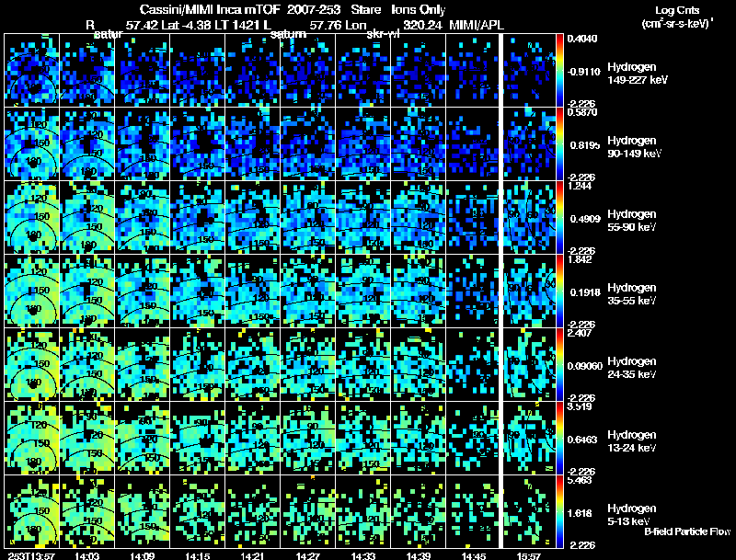This screenshot has height=560, width=736.
Task: Click the 15:57 time label
Action: (529, 555)
